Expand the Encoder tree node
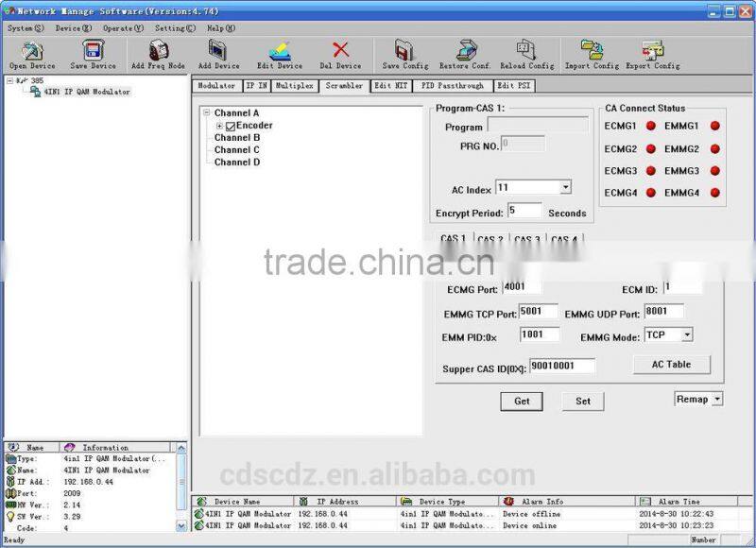Image resolution: width=756 pixels, height=548 pixels. pyautogui.click(x=219, y=127)
